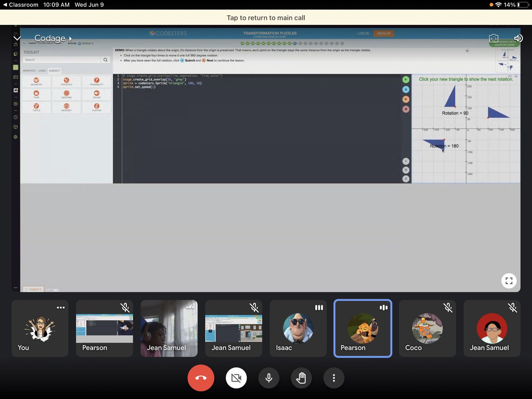The image size is (532, 399).
Task: Open the SOUND toolkit category
Action: click(x=97, y=94)
